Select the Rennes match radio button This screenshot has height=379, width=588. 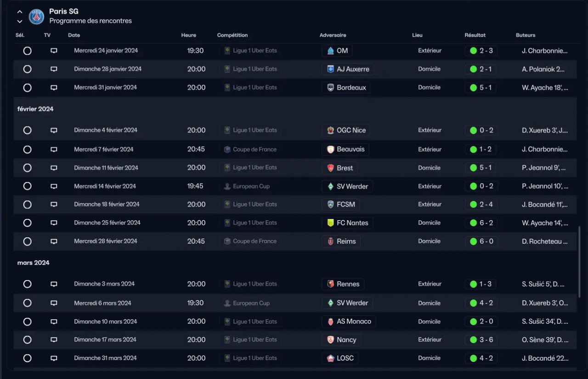point(28,284)
